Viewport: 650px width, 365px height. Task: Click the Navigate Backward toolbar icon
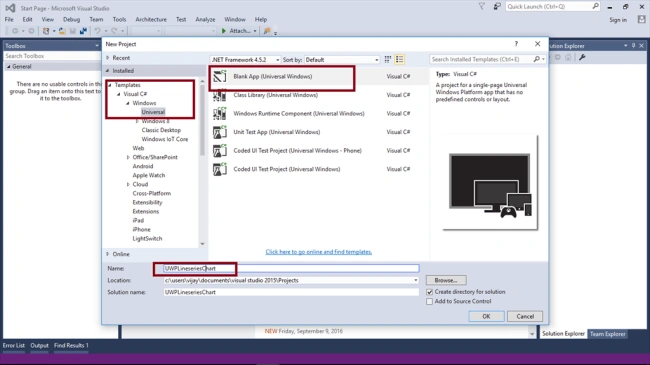(15, 31)
